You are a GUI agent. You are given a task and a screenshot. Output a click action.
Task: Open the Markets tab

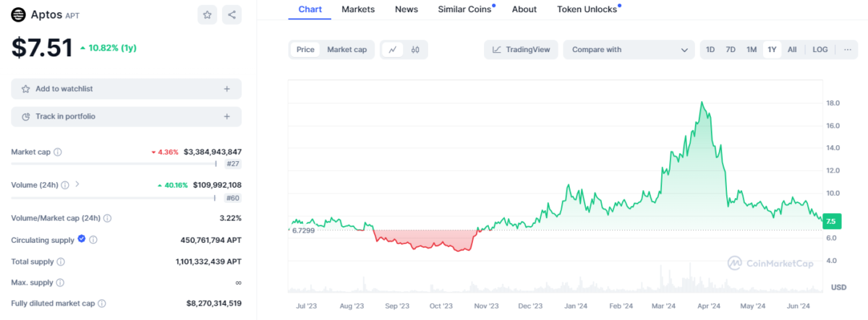point(358,9)
